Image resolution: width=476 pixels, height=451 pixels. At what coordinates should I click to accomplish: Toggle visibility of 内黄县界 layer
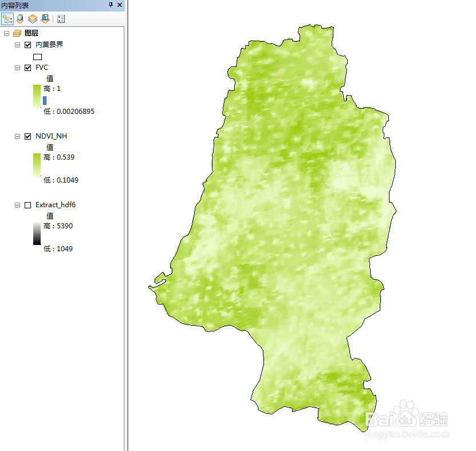coord(27,45)
